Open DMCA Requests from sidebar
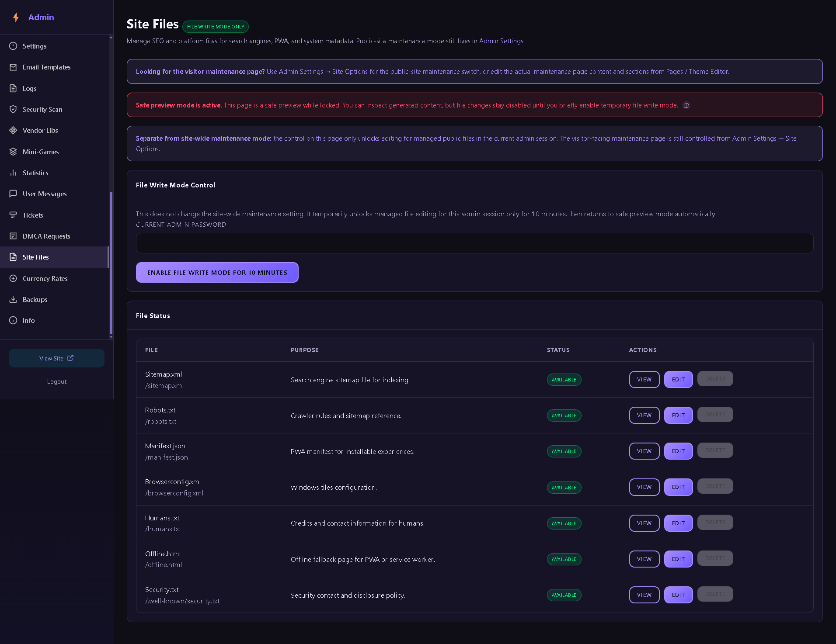Viewport: 836px width, 644px height. (54, 236)
